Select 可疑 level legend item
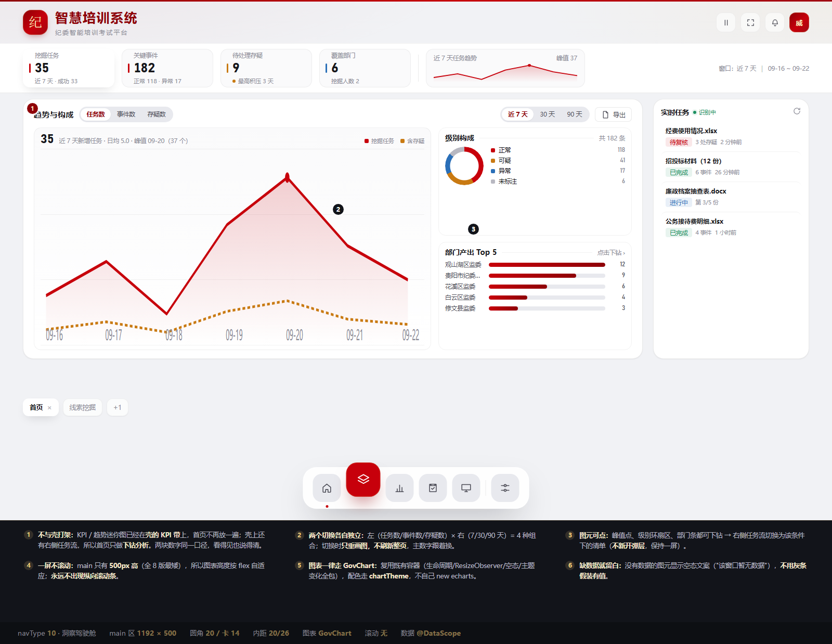The width and height of the screenshot is (832, 644). 558,160
